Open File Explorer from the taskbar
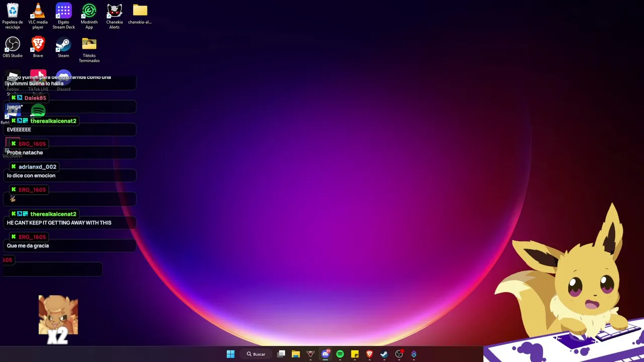 click(296, 354)
